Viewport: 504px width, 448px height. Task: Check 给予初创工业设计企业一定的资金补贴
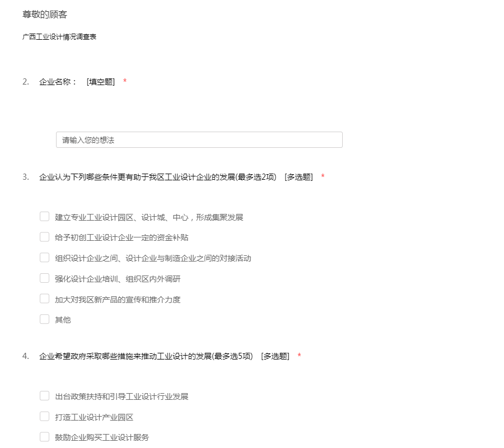tap(44, 237)
